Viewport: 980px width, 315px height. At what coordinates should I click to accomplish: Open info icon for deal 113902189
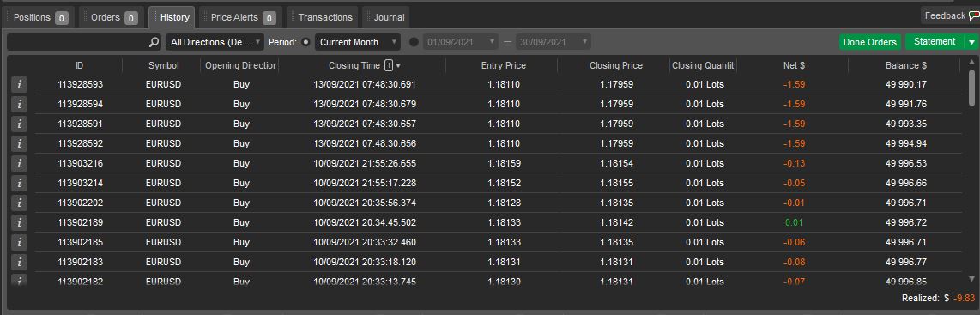tap(20, 222)
